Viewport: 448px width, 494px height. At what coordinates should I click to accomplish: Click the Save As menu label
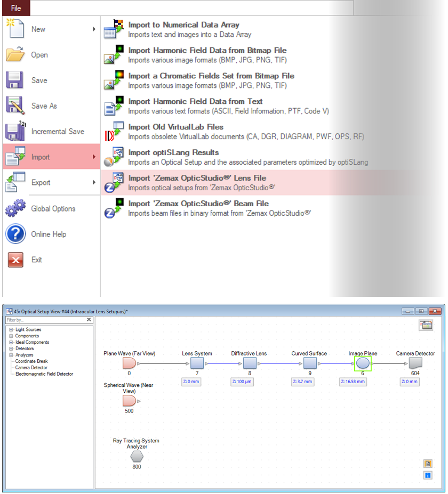click(x=44, y=106)
